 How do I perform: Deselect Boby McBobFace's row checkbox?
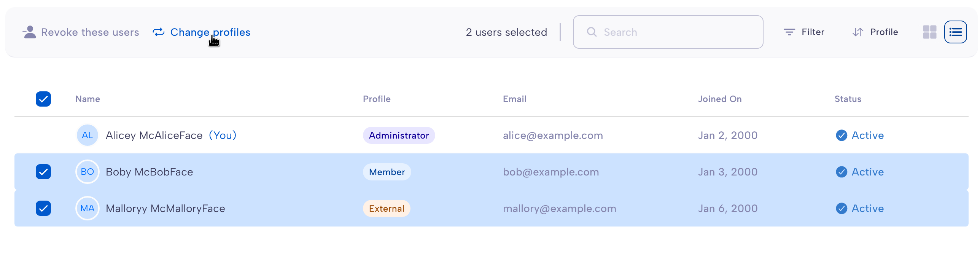(x=43, y=172)
